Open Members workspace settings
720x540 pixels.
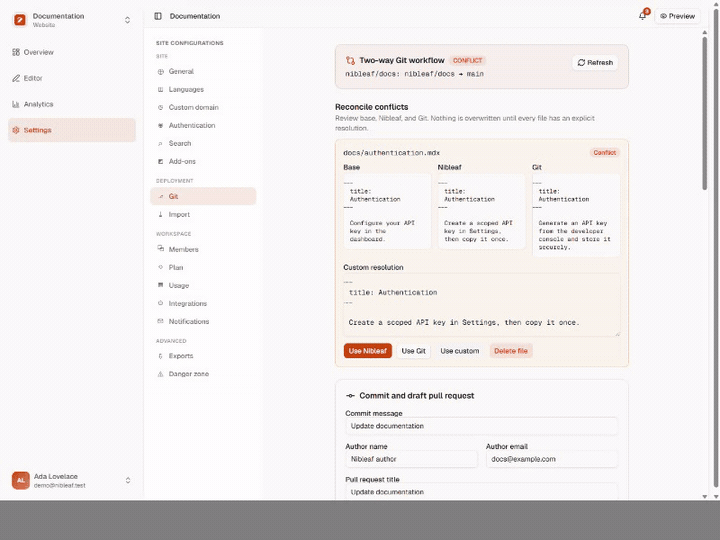[203, 249]
